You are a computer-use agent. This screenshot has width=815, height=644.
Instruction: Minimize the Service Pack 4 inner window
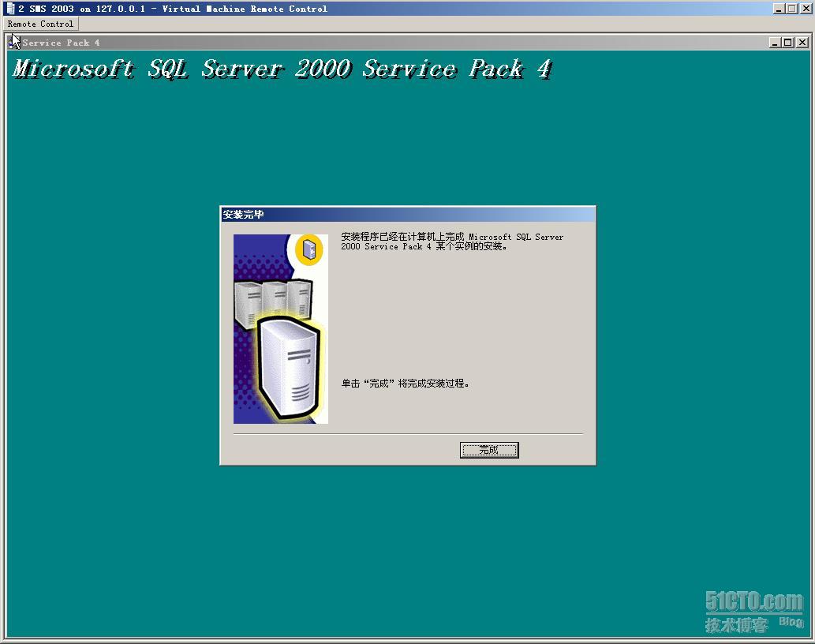(775, 43)
